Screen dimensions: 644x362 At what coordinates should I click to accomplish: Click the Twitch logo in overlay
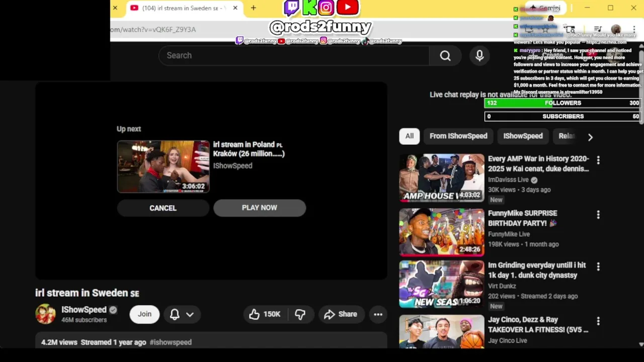click(291, 8)
